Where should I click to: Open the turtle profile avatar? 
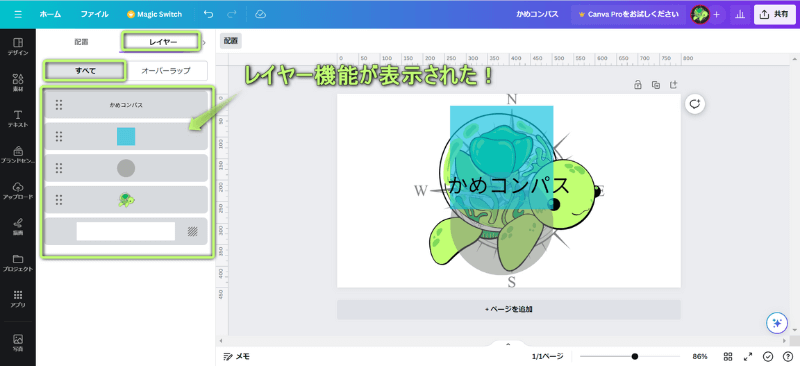[700, 14]
